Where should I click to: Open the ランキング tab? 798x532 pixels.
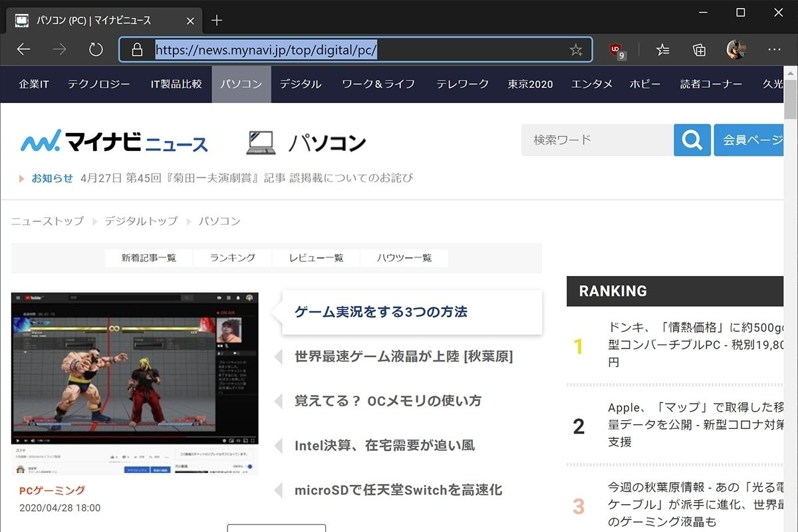(x=233, y=258)
